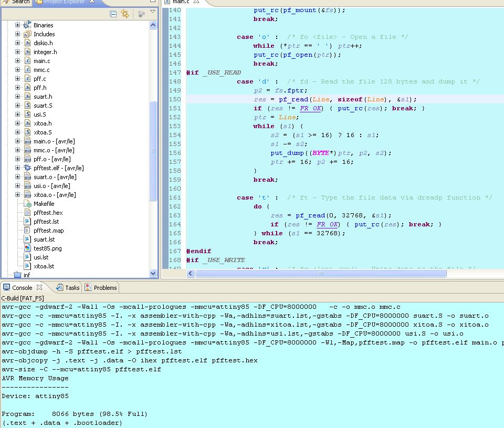Close the Console view tab

[x=39, y=287]
